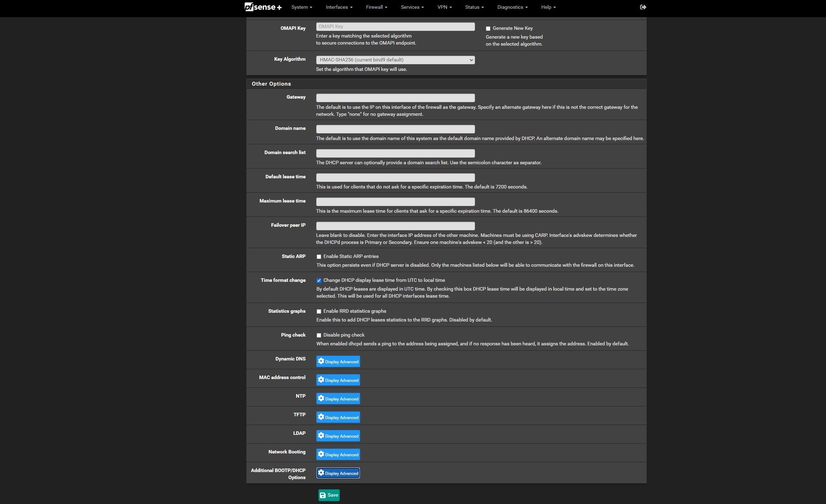Click gear icon in NTP row
Image resolution: width=826 pixels, height=504 pixels.
(x=321, y=398)
